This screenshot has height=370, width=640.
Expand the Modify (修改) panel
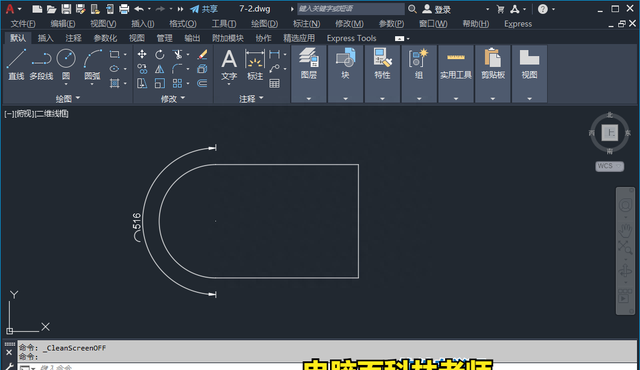click(173, 98)
